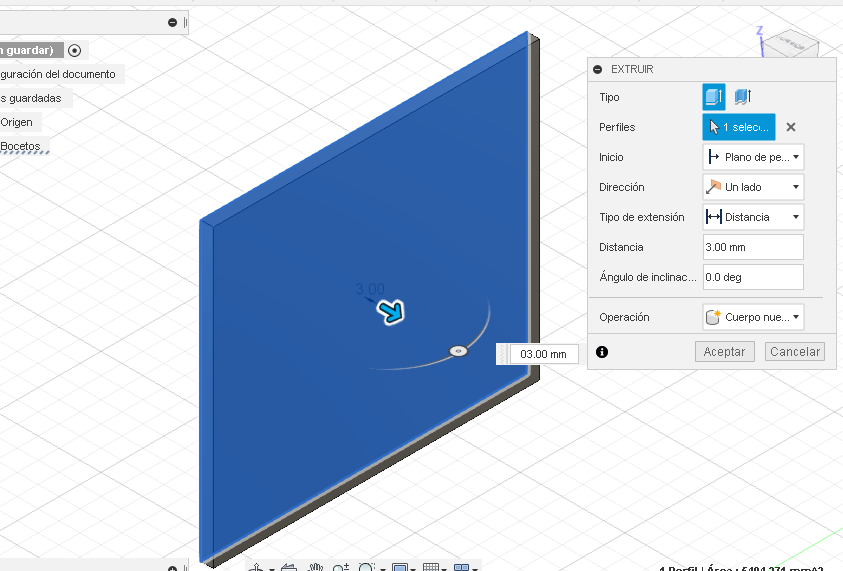
Task: Select the Zoom tool with plus-minus magnifier
Action: 341,567
